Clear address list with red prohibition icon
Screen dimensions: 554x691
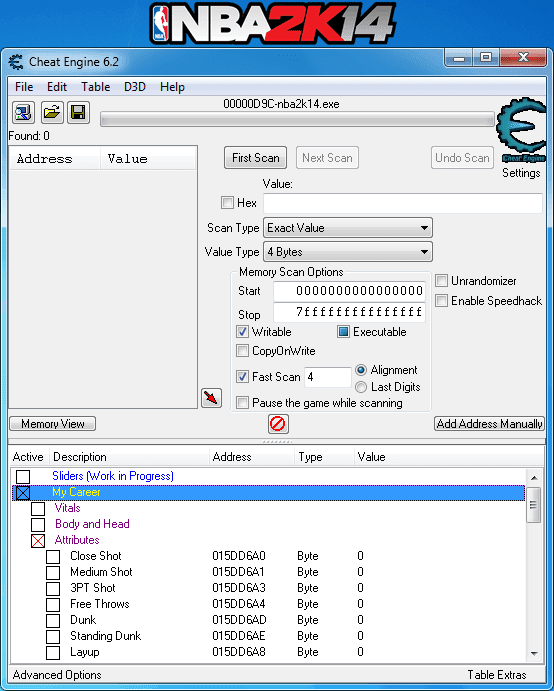(x=278, y=424)
